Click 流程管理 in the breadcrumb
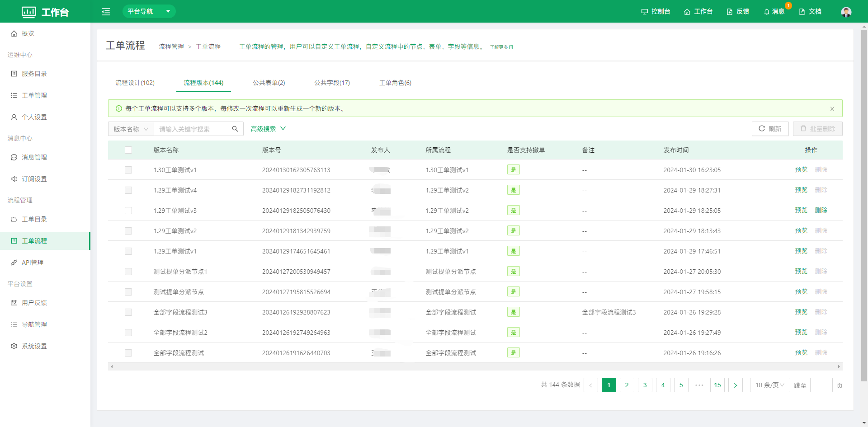 click(171, 47)
